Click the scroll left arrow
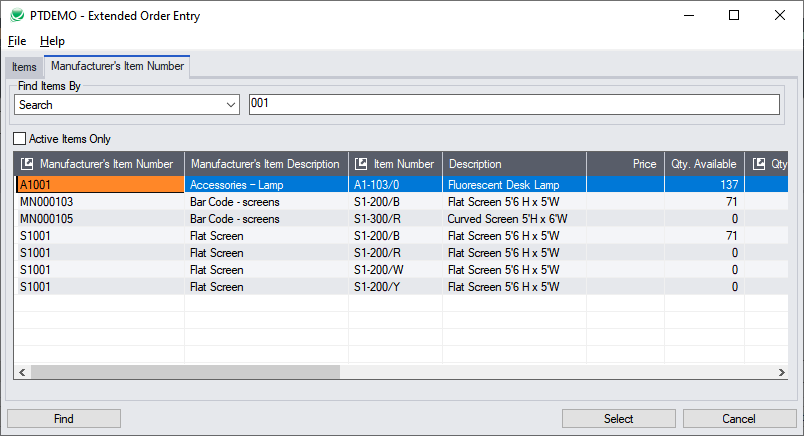 click(x=22, y=372)
